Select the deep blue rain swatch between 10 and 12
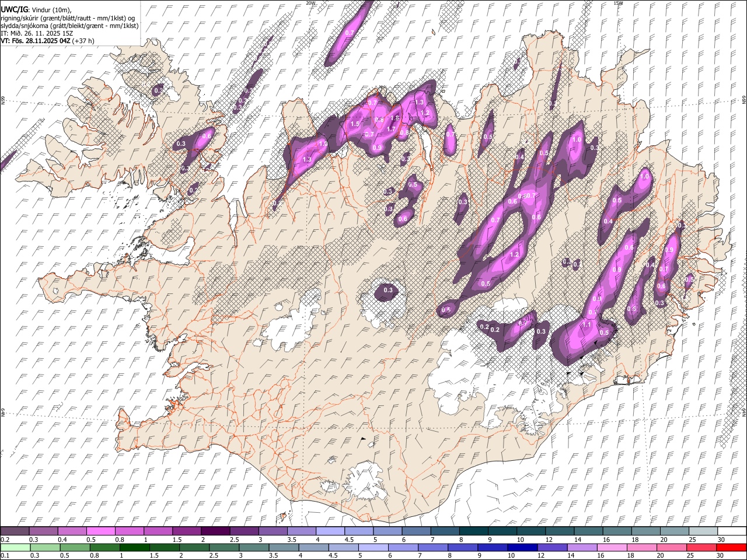Image resolution: width=747 pixels, height=560 pixels. pyautogui.click(x=523, y=547)
